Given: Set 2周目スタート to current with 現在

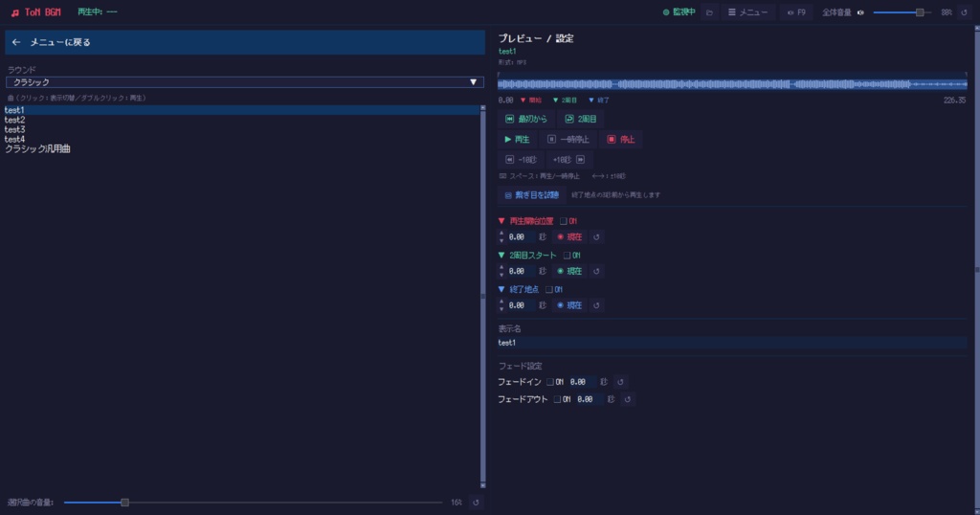Looking at the screenshot, I should click(x=569, y=271).
